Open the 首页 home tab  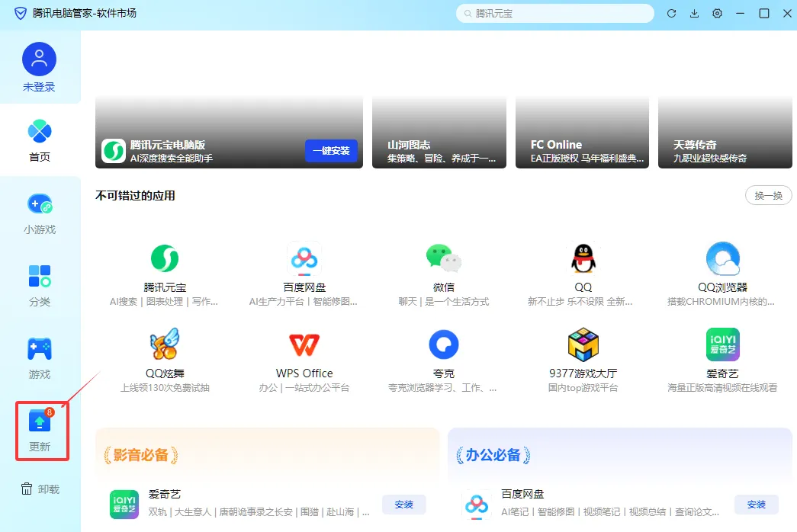[40, 140]
